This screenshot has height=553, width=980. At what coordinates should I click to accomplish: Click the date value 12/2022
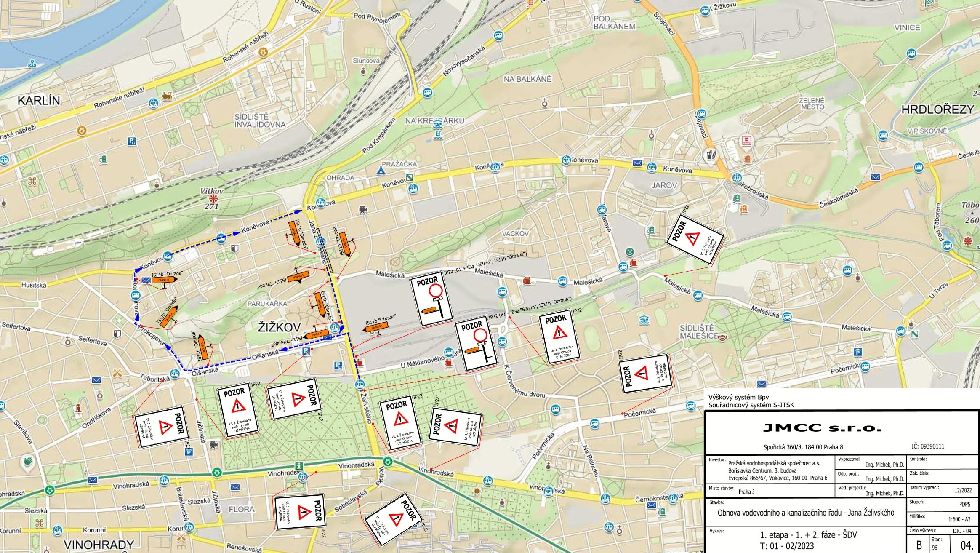pyautogui.click(x=963, y=490)
